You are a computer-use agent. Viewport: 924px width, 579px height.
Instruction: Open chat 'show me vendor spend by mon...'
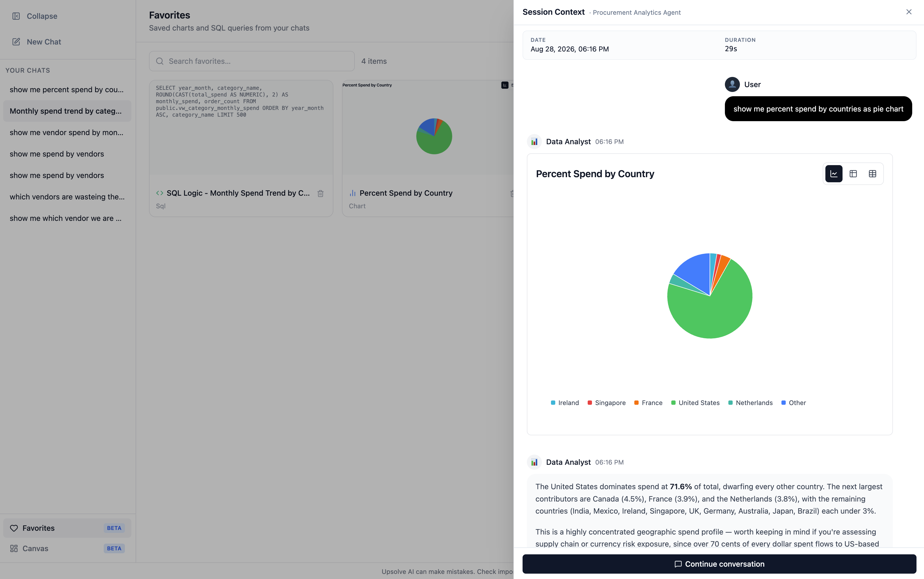click(67, 132)
